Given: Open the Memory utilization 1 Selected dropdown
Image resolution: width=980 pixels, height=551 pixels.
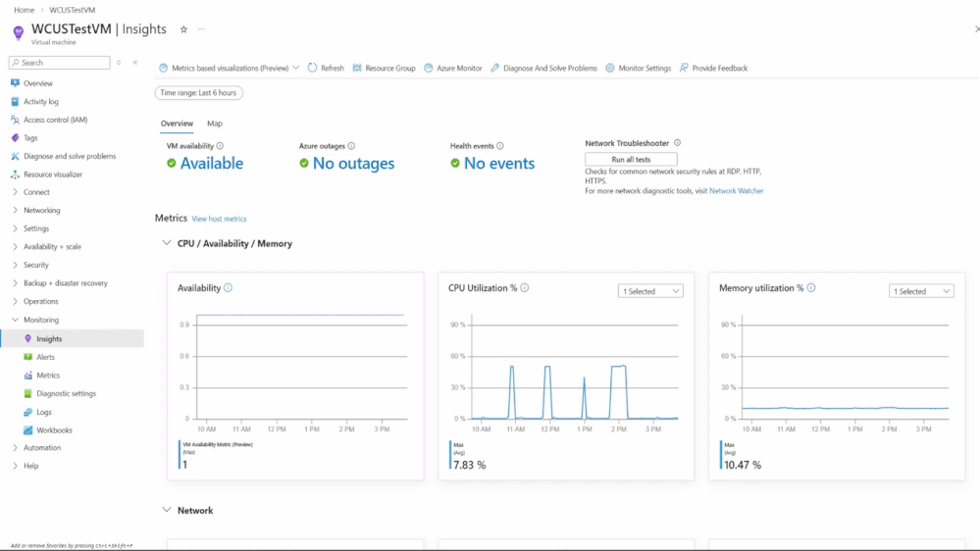Looking at the screenshot, I should coord(921,291).
